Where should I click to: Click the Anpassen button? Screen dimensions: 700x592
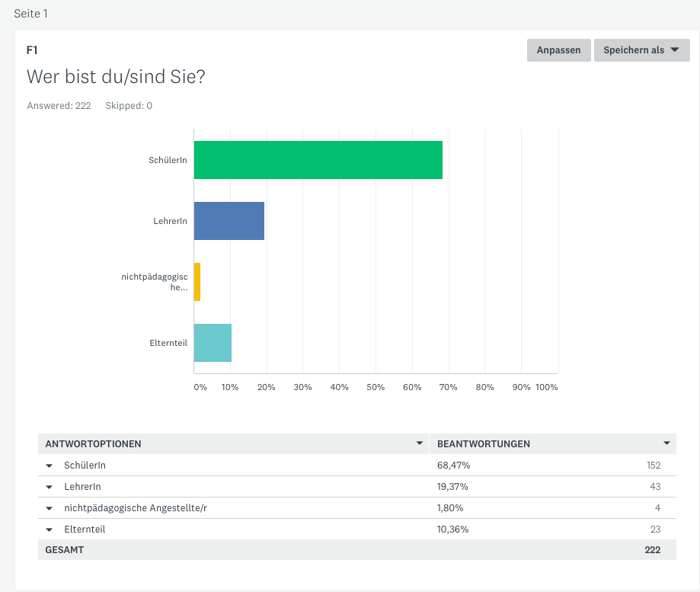click(x=558, y=50)
